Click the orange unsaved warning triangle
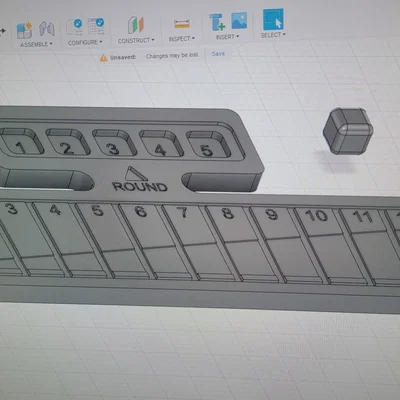Screen dimensions: 400x400 (x=104, y=58)
